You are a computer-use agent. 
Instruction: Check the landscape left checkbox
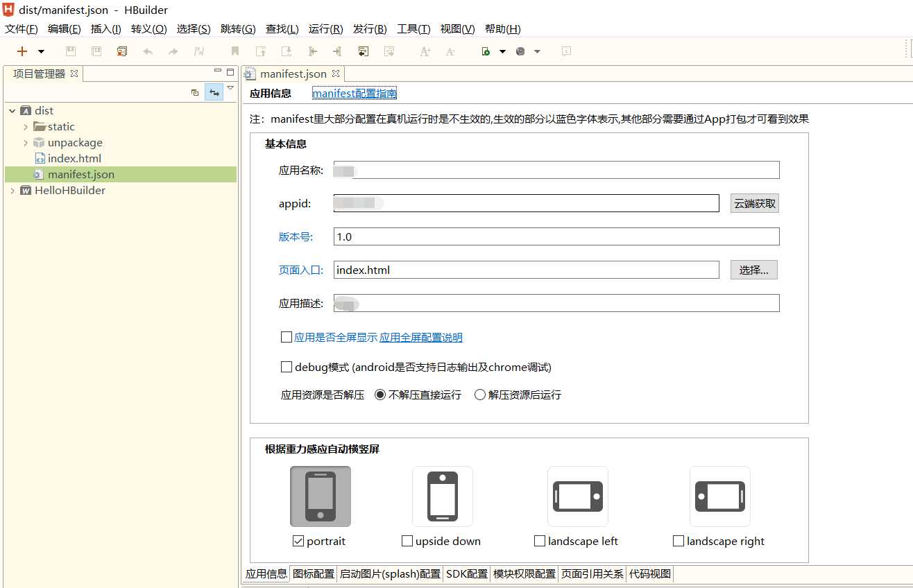(540, 541)
